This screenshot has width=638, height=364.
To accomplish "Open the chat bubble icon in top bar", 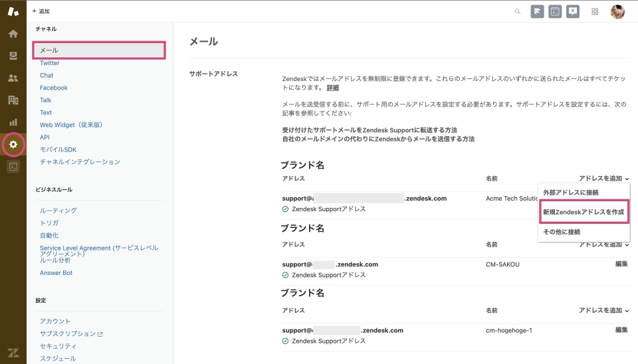I will coord(573,11).
